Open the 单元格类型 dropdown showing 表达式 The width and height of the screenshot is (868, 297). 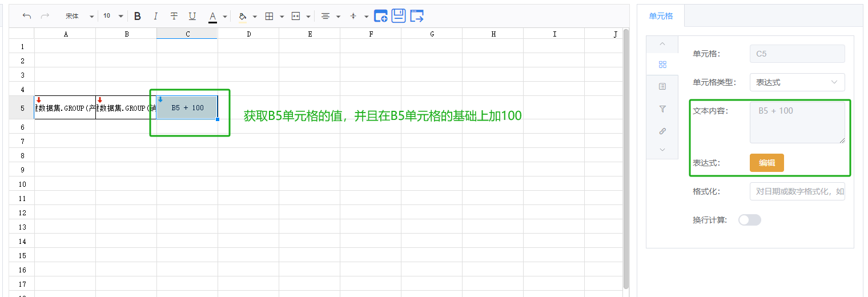click(x=797, y=82)
